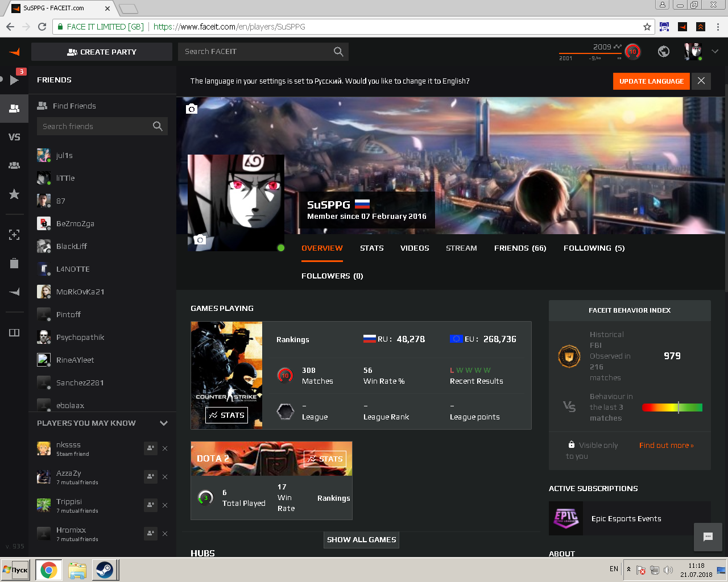
Task: Dismiss AzzaZy suggestion
Action: (165, 477)
